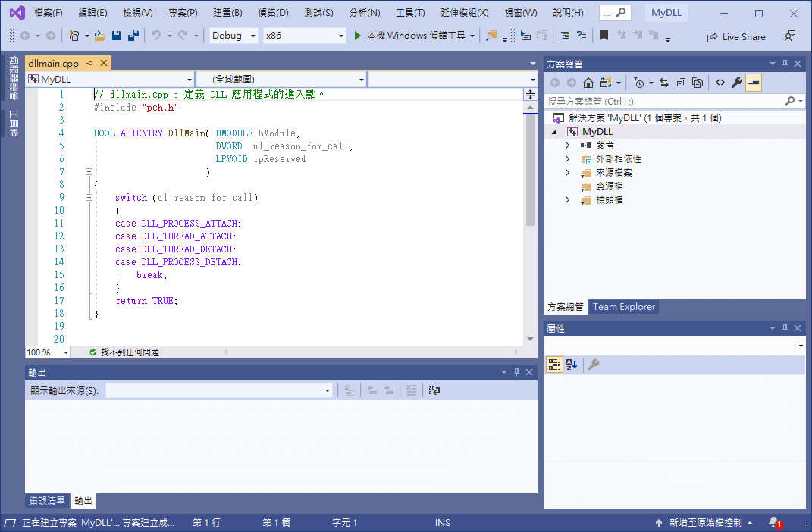Image resolution: width=812 pixels, height=532 pixels.
Task: Click the notifications bell in the status bar
Action: [x=775, y=523]
